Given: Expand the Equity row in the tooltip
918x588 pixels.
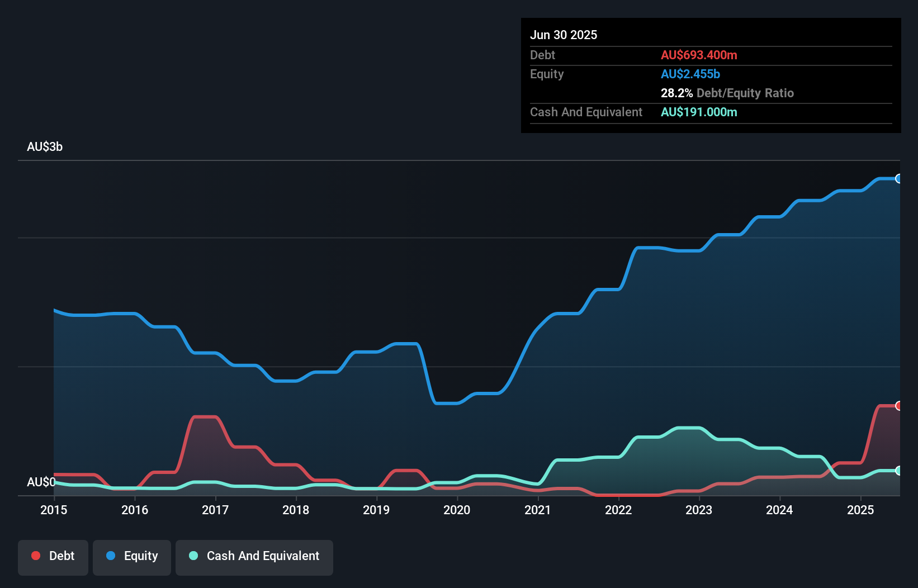Looking at the screenshot, I should (547, 74).
